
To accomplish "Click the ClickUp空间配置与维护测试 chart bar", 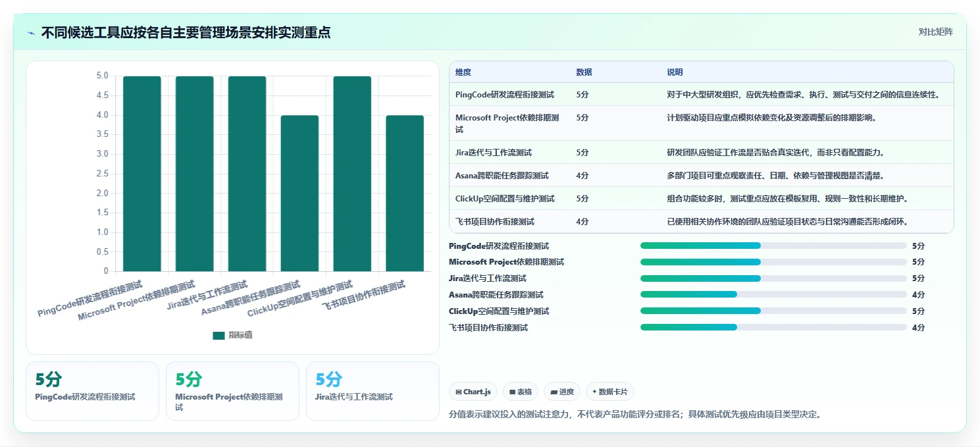I will 352,174.
